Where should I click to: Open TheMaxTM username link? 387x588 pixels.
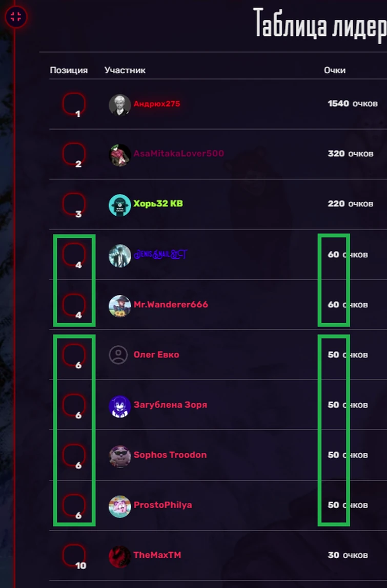pos(157,555)
